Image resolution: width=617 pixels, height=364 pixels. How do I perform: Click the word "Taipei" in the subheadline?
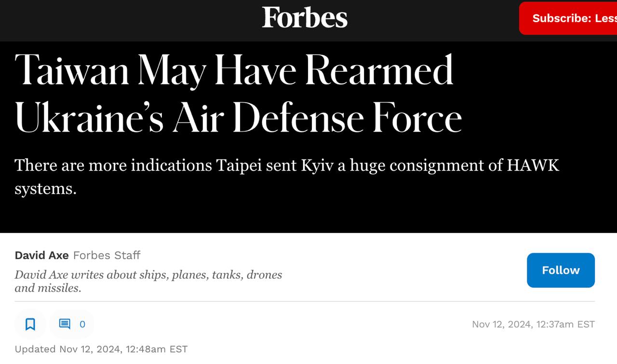click(239, 165)
